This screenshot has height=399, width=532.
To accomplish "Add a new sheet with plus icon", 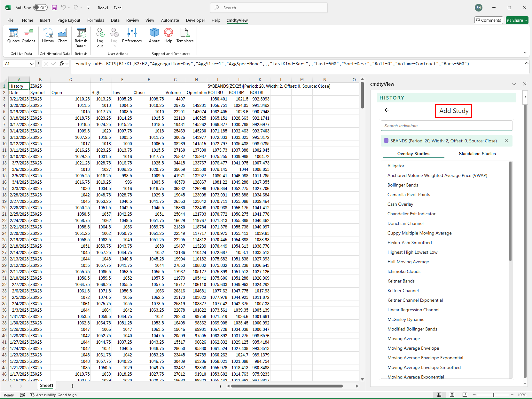I will pos(72,386).
